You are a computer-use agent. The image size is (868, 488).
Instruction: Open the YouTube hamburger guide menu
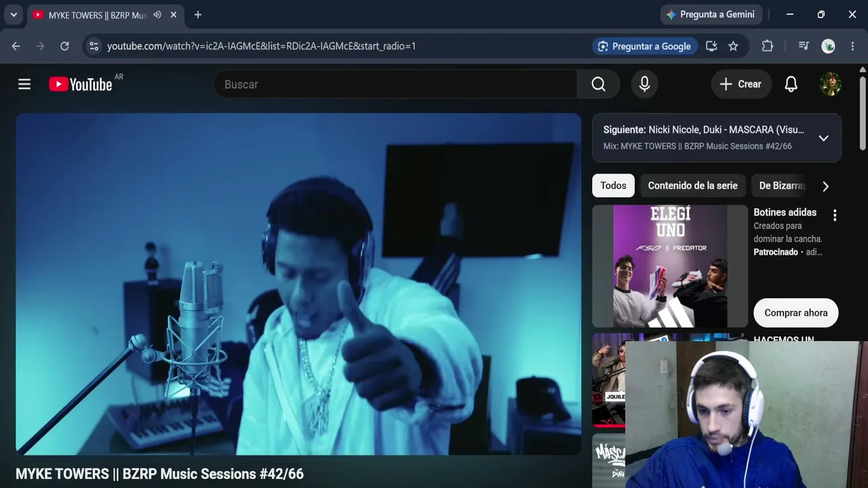[24, 84]
